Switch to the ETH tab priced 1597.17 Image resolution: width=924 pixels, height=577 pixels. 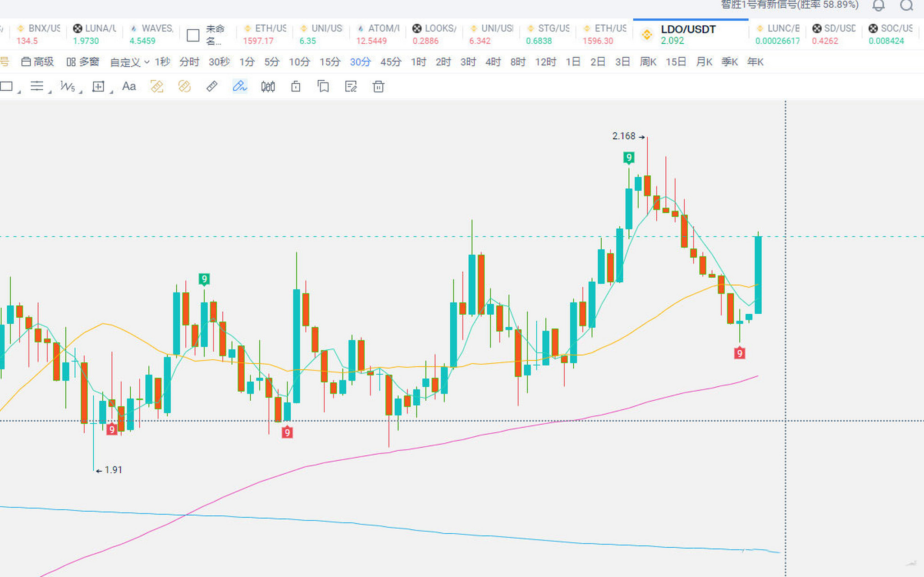264,34
